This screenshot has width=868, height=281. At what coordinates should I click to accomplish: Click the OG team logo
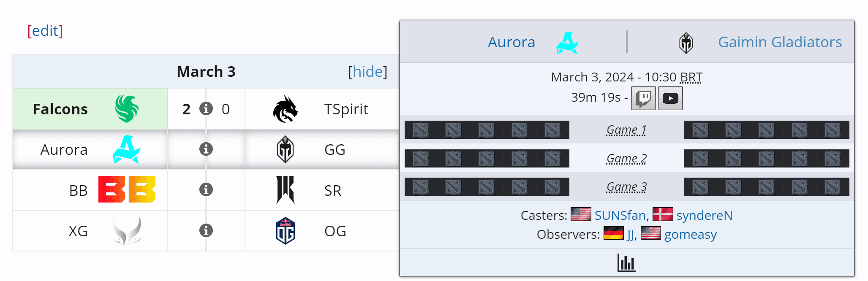tap(286, 230)
